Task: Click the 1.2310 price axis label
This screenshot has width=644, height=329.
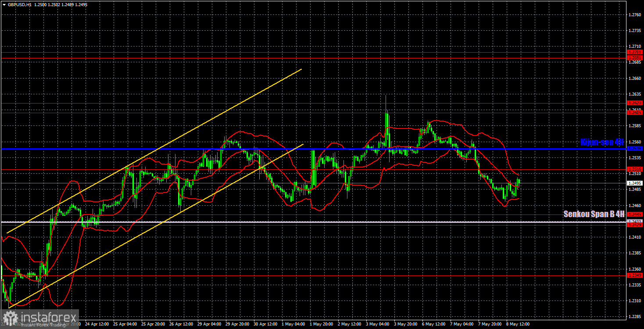Action: coord(634,301)
